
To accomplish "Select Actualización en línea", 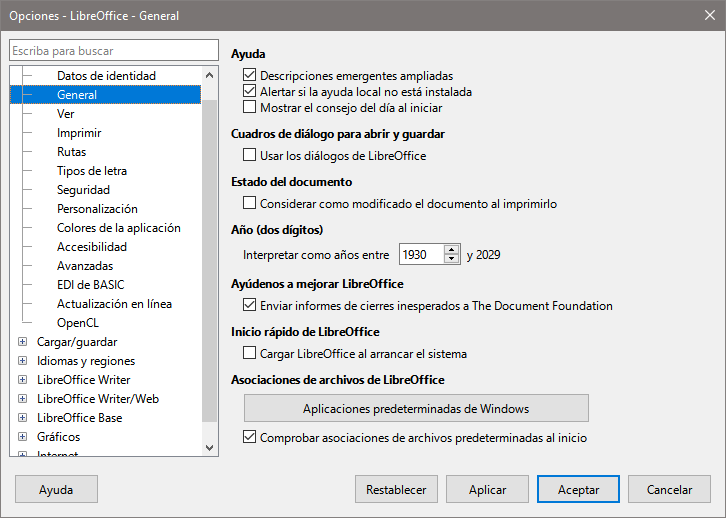I will pos(114,304).
